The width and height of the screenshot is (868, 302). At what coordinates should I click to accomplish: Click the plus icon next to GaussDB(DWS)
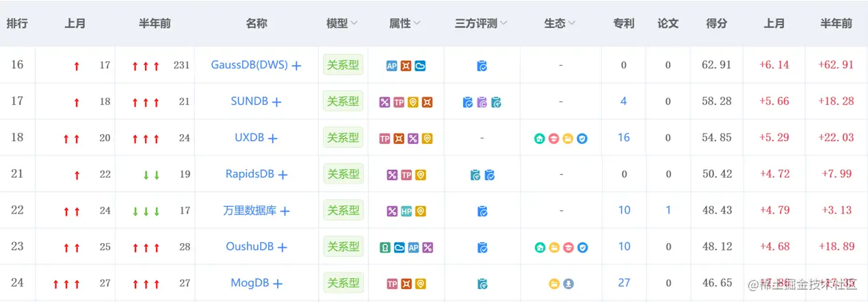pos(296,66)
